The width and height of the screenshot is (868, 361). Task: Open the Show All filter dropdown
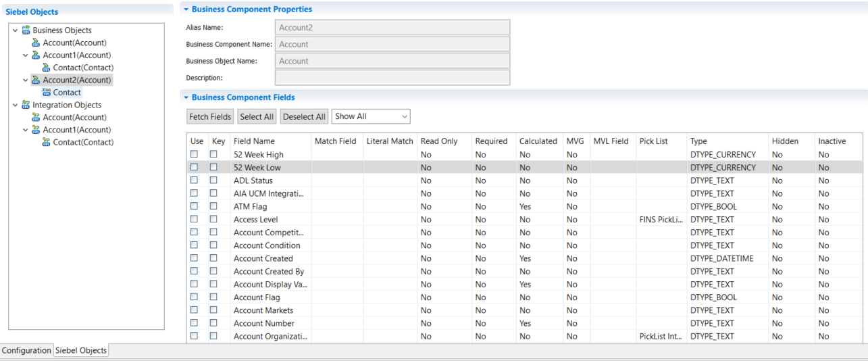coord(371,116)
